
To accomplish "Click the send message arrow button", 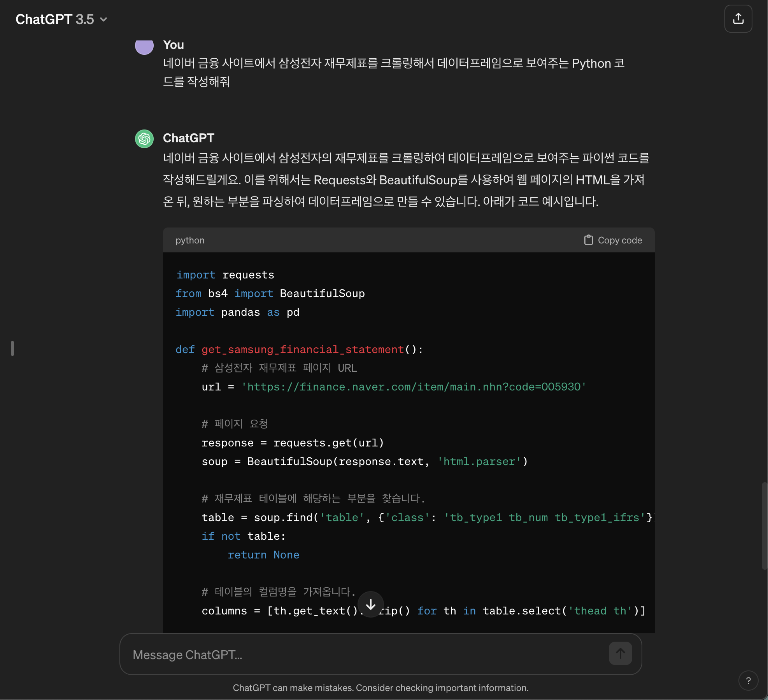I will (x=620, y=653).
